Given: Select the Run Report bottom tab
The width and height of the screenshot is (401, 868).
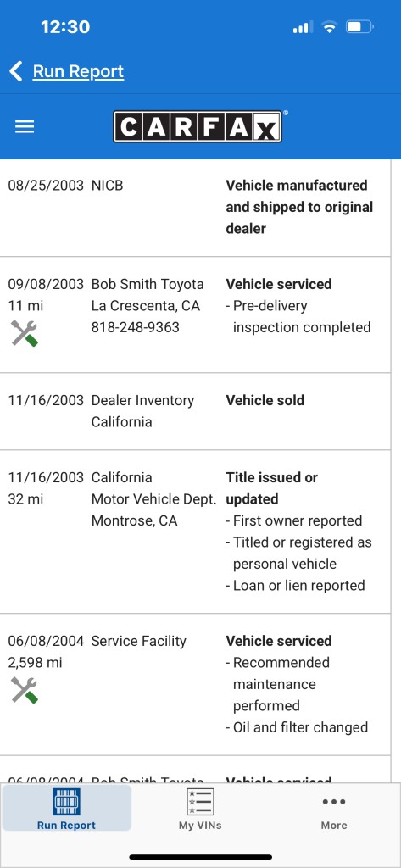Looking at the screenshot, I should click(x=66, y=809).
